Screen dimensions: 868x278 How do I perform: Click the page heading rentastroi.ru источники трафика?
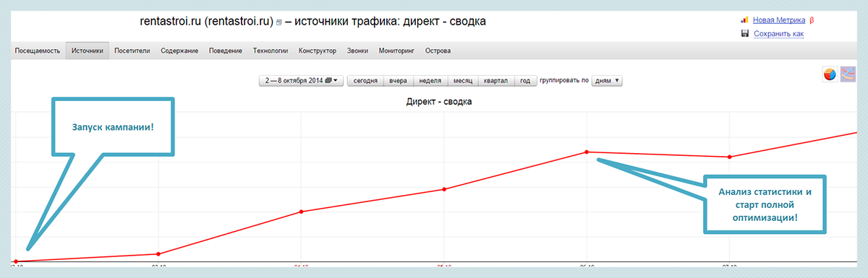(312, 22)
